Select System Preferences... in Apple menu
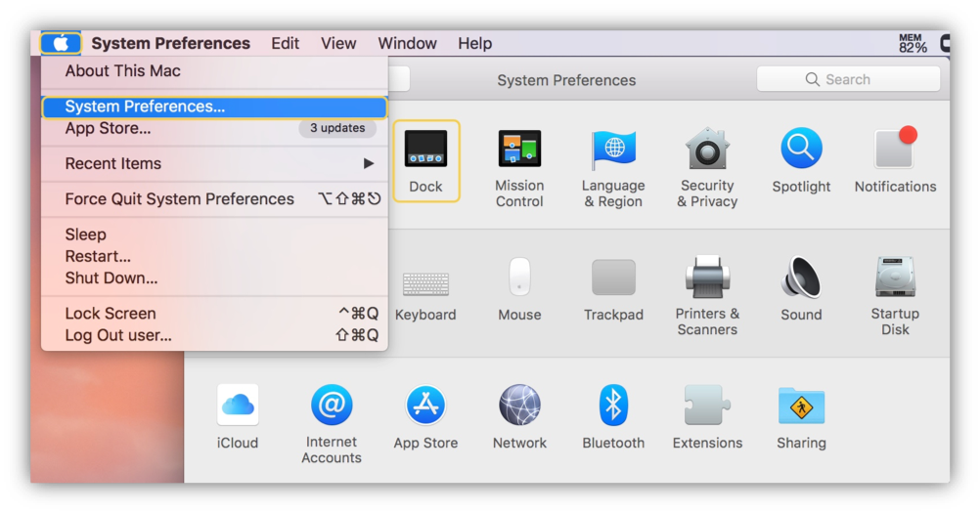 click(145, 107)
